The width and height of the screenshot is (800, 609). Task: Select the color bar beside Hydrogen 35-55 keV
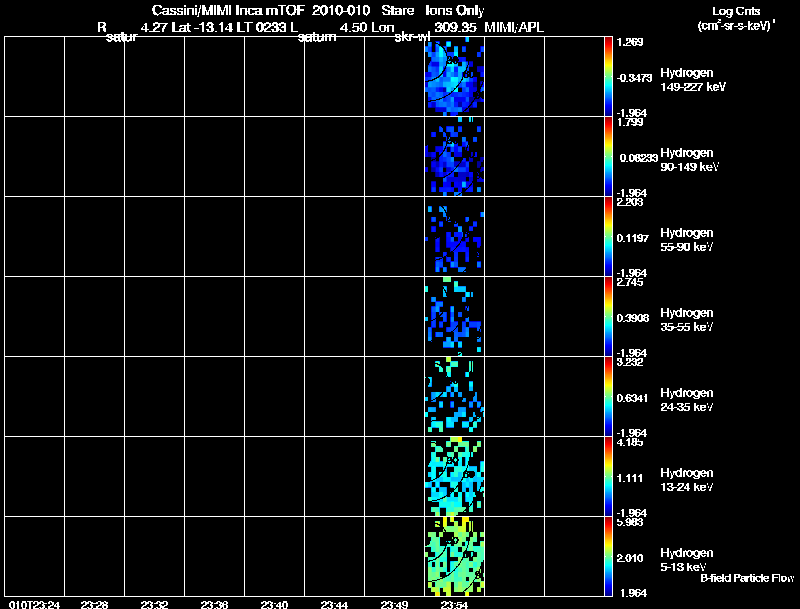[x=608, y=317]
